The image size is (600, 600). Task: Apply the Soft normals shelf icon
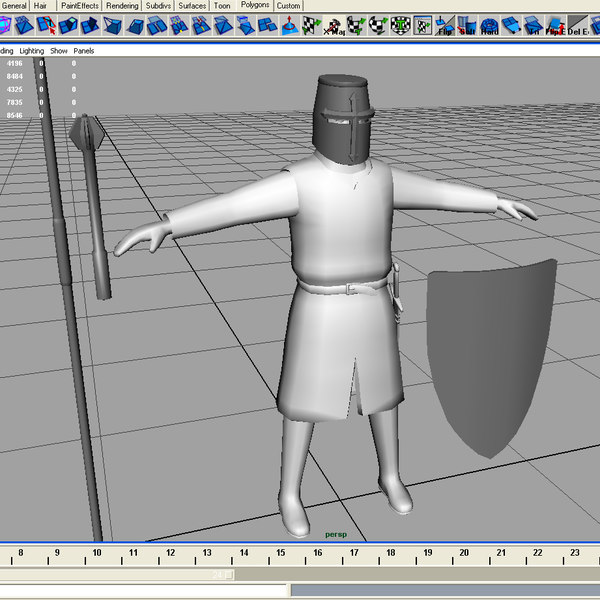467,26
